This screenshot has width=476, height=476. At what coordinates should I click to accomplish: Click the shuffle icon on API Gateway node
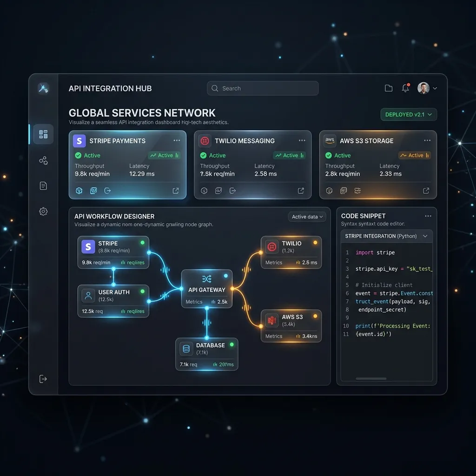(207, 279)
